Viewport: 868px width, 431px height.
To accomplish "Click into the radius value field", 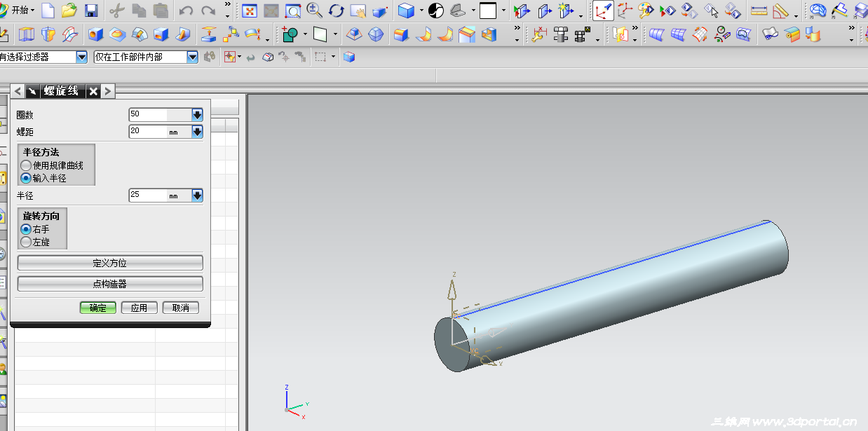I will (148, 196).
